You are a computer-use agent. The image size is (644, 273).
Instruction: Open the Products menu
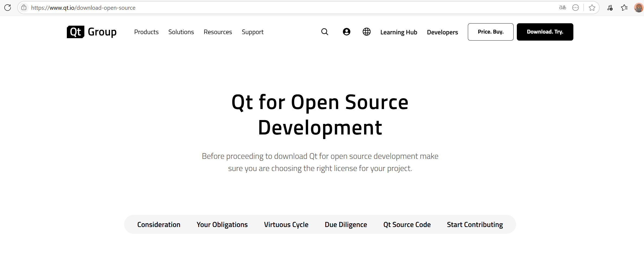coord(146,32)
